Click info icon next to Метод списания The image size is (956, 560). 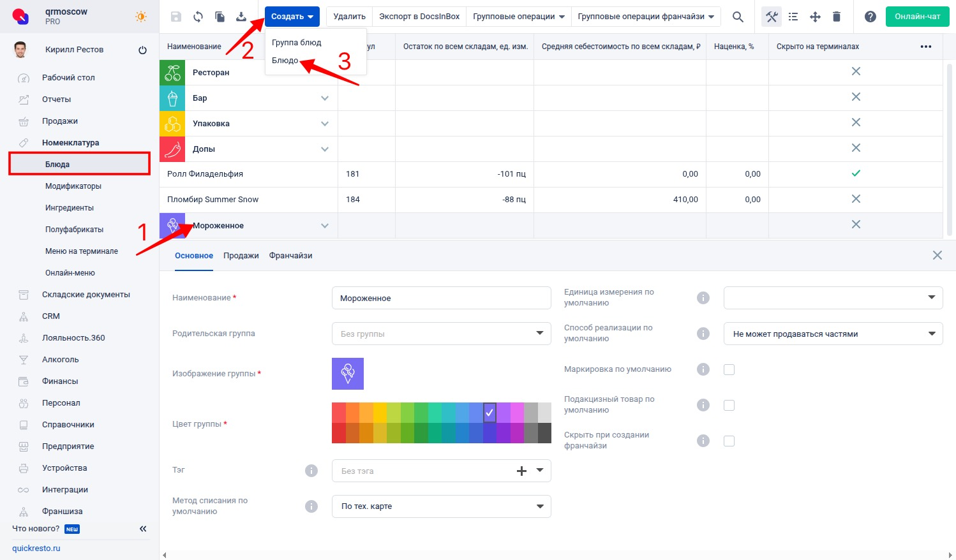tap(311, 506)
